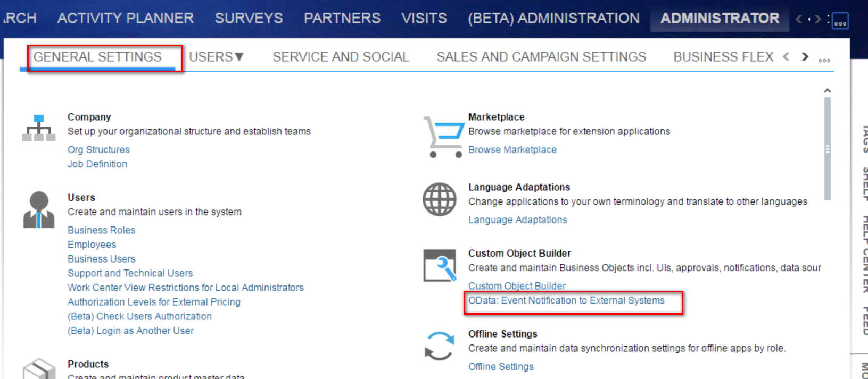Click the Products box icon

(39, 369)
